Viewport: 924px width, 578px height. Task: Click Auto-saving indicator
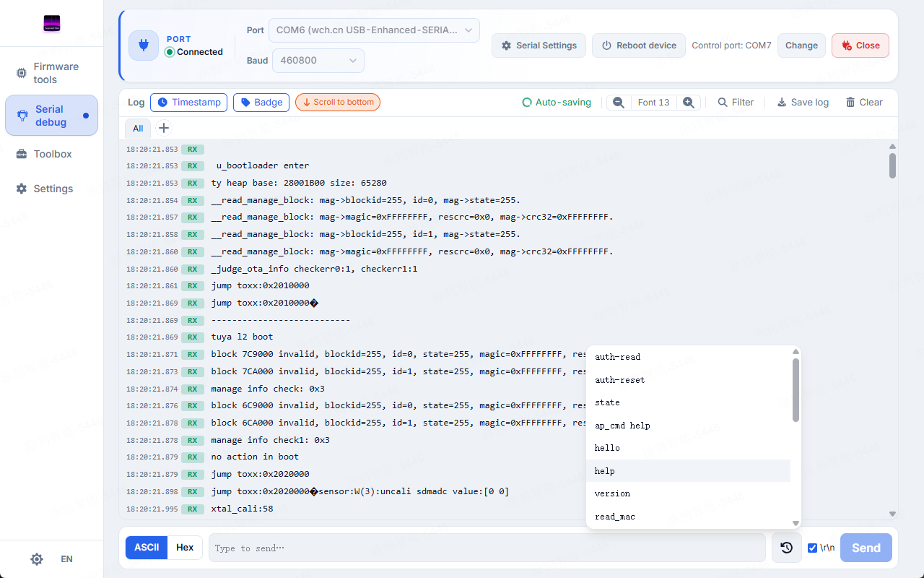(x=557, y=103)
